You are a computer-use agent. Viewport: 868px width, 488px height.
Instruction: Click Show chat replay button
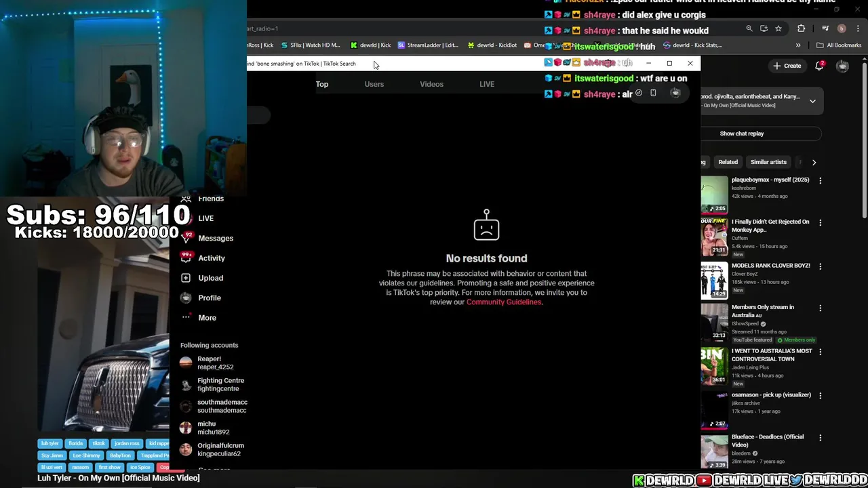pyautogui.click(x=742, y=134)
